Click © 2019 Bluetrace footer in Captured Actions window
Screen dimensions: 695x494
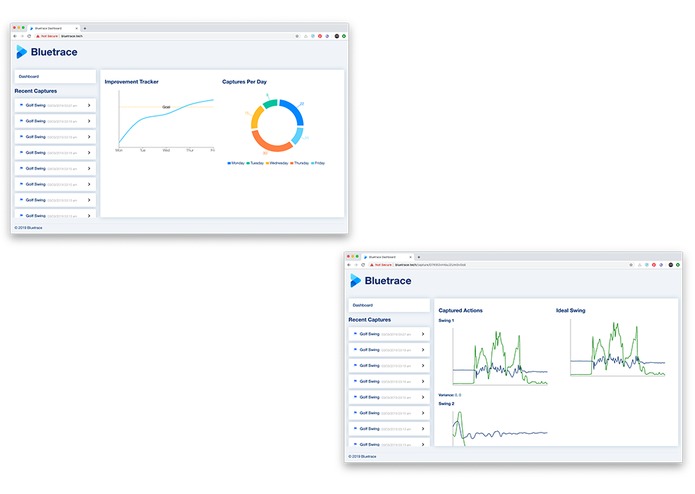tap(362, 456)
